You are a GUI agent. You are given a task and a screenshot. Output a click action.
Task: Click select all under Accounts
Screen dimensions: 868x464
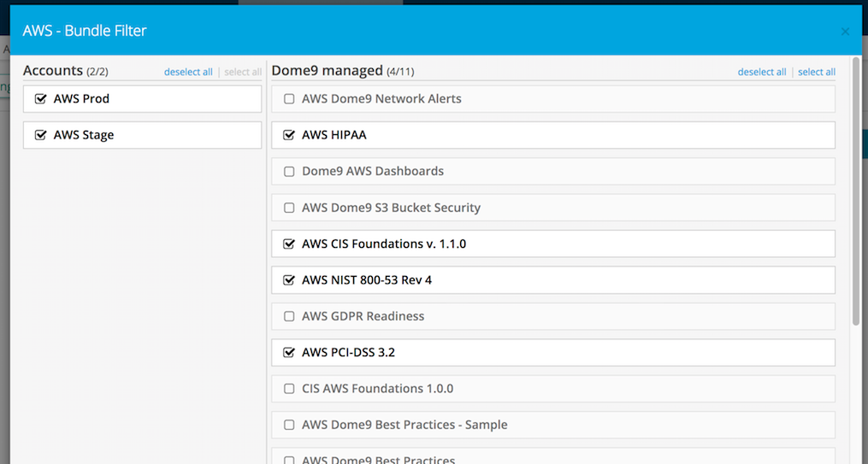click(x=243, y=72)
